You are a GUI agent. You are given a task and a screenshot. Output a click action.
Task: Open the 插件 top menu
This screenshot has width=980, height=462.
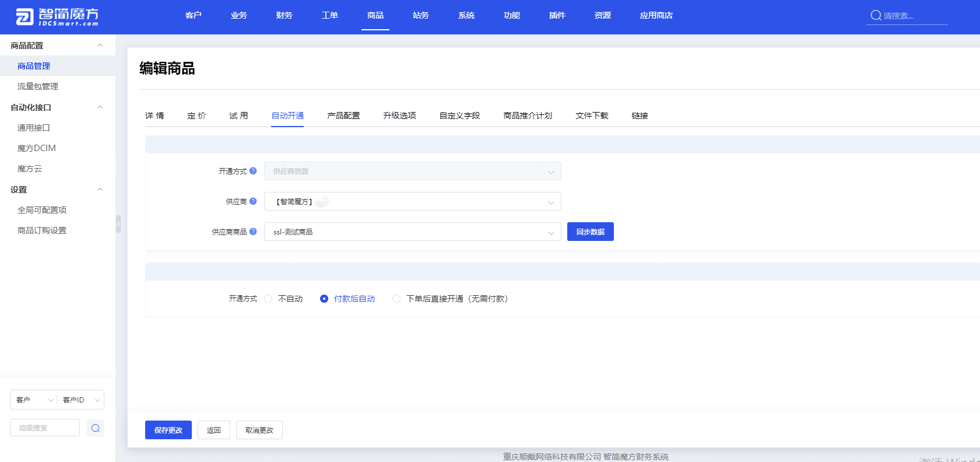(557, 16)
